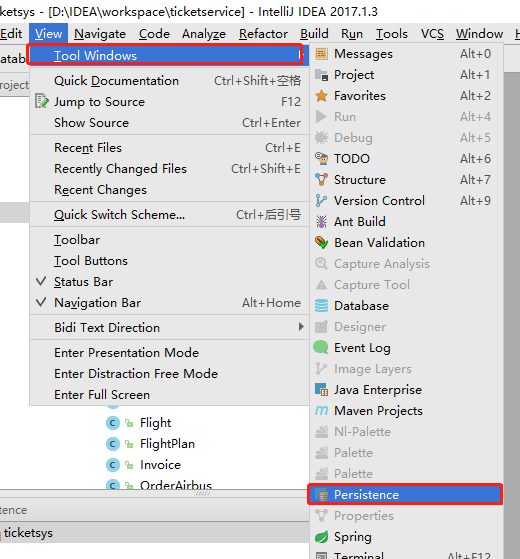The height and width of the screenshot is (559, 520).
Task: Expand the Bidi Text Direction submenu arrow
Action: coord(301,327)
